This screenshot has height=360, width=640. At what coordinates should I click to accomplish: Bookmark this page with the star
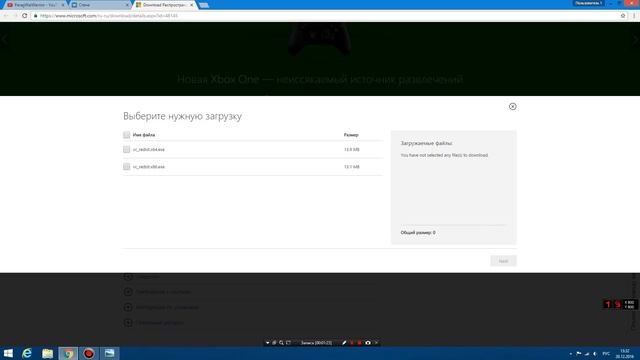[623, 16]
